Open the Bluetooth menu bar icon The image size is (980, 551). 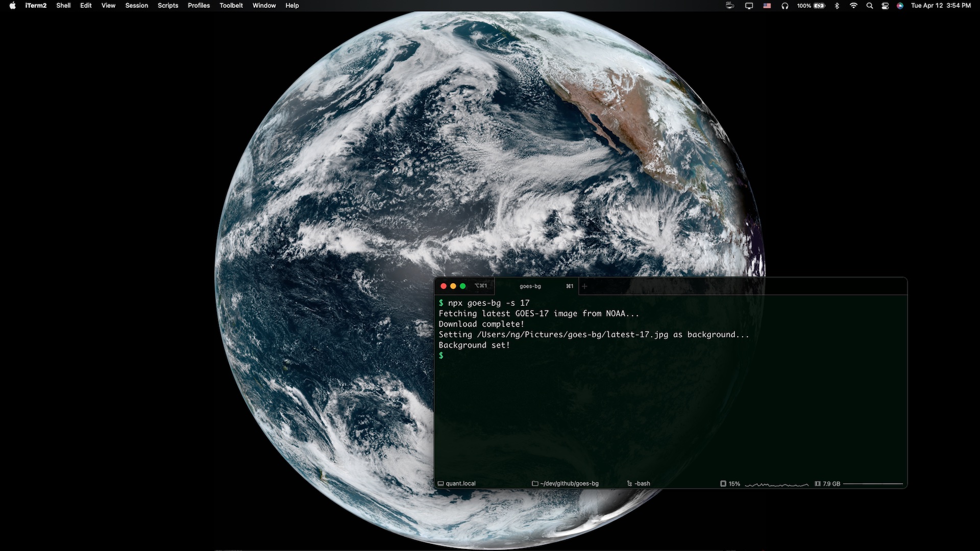coord(837,6)
